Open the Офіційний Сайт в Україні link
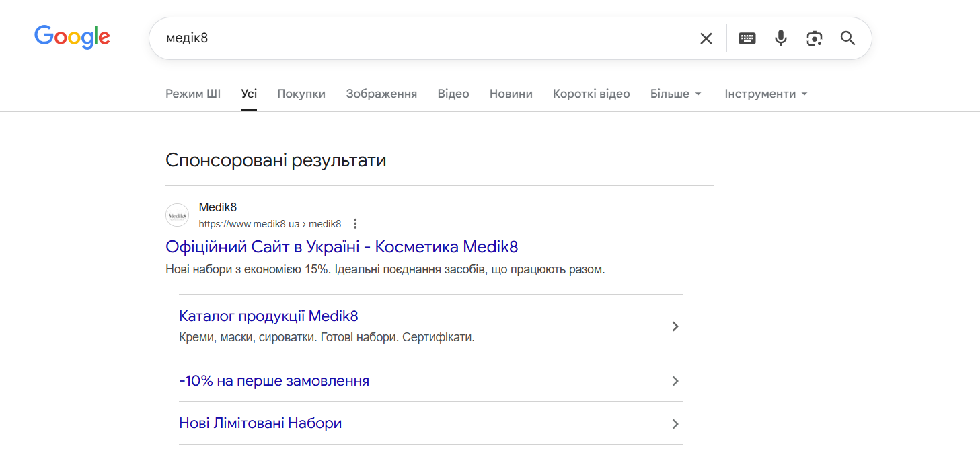980x461 pixels. point(342,246)
